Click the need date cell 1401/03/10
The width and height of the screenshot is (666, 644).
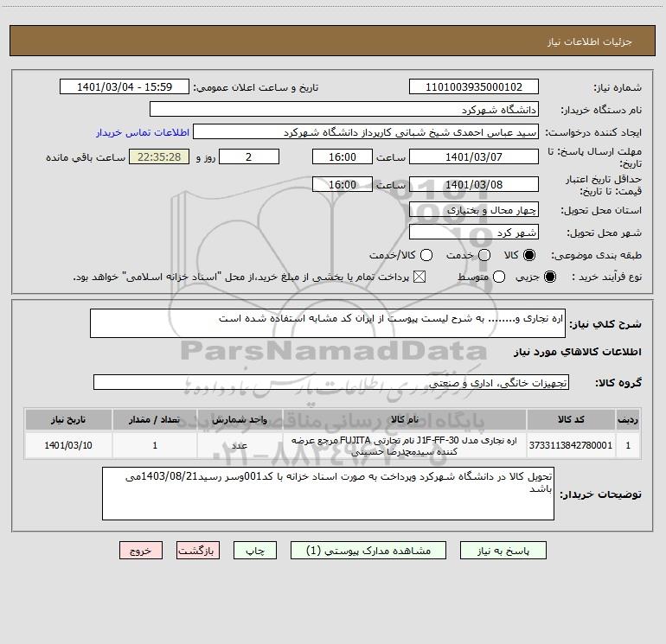(68, 445)
